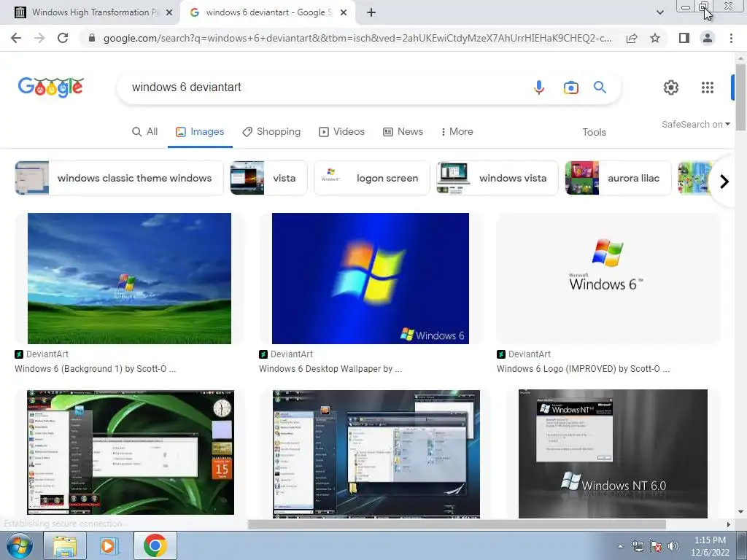747x560 pixels.
Task: Open the Windows NT 6.0 thumbnail
Action: pyautogui.click(x=613, y=454)
